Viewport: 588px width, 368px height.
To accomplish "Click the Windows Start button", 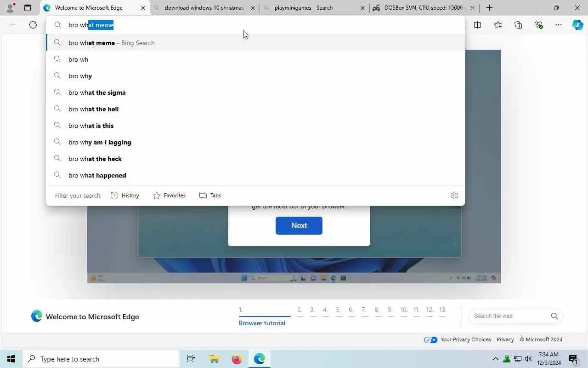I will 11,359.
